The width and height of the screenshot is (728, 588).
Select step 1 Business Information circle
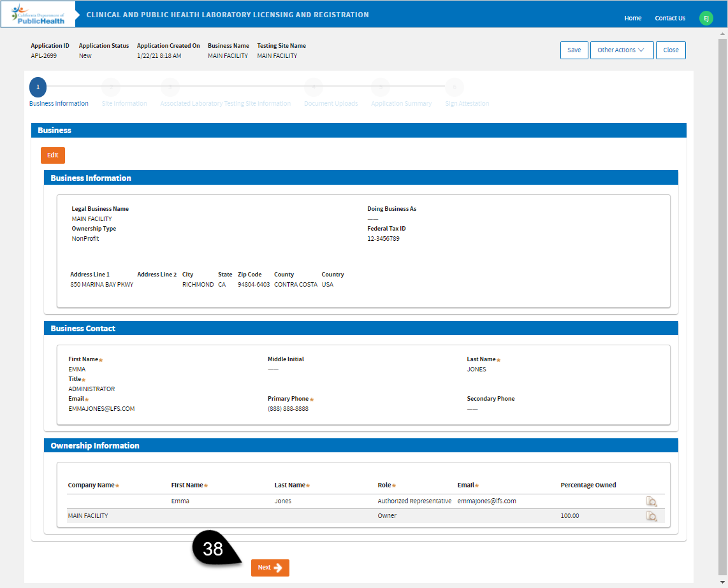[x=38, y=87]
